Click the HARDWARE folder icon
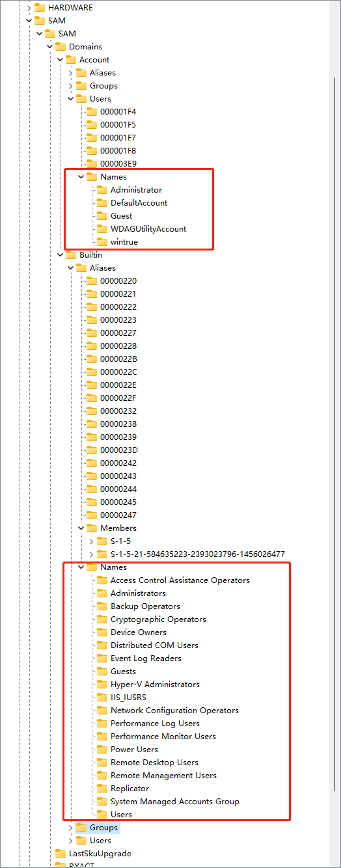This screenshot has width=341, height=868. point(40,8)
